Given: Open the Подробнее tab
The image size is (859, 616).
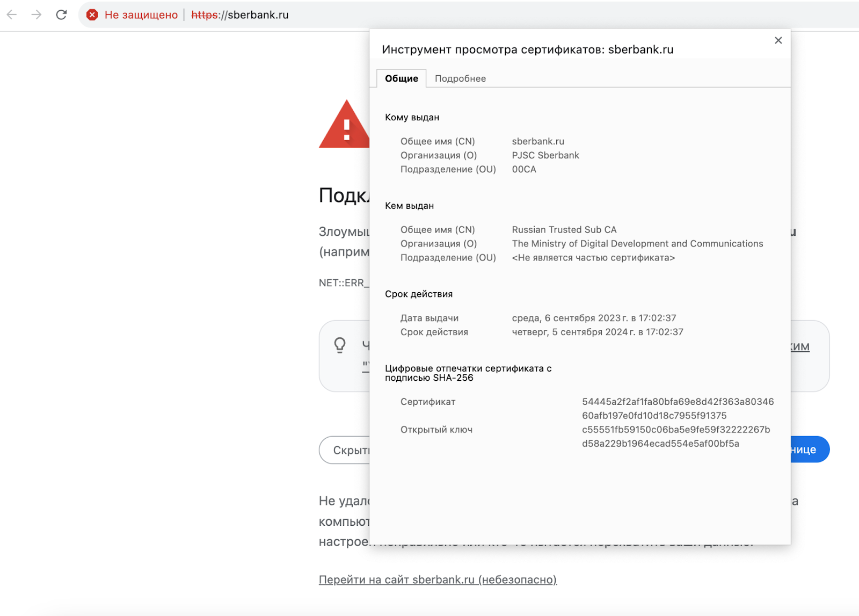Looking at the screenshot, I should (460, 78).
